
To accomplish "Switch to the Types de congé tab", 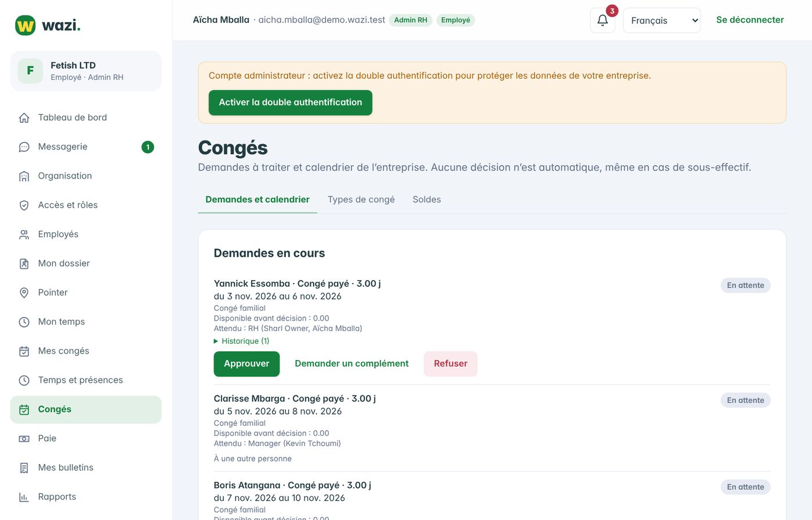I will click(x=361, y=199).
